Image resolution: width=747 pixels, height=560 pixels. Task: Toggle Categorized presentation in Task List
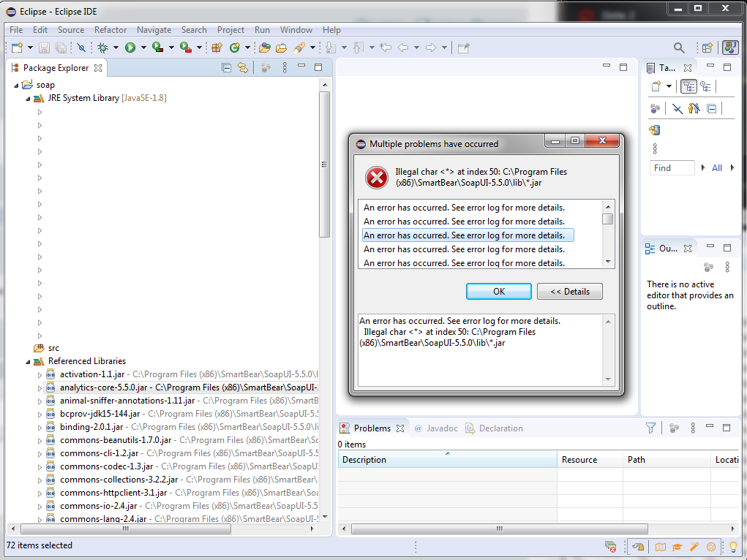pyautogui.click(x=689, y=86)
